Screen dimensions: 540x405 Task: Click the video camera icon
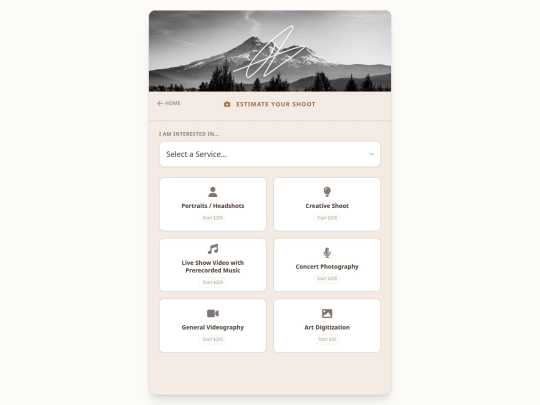(x=213, y=313)
